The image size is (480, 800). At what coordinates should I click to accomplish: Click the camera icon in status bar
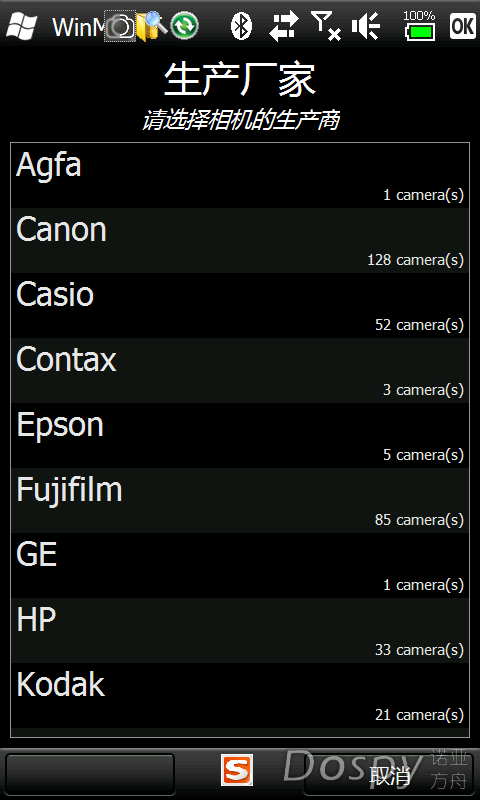[120, 26]
